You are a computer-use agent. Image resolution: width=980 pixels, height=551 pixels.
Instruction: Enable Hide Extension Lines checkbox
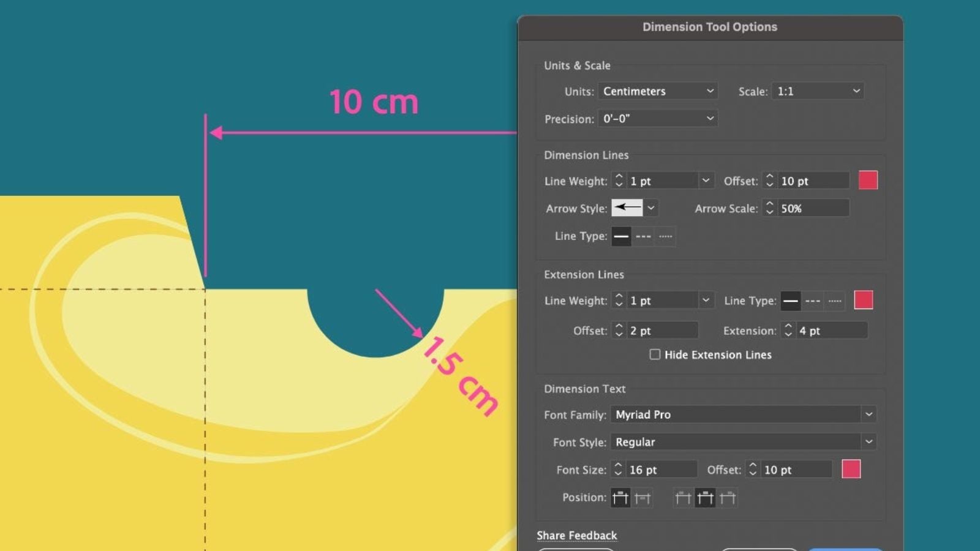click(x=655, y=354)
